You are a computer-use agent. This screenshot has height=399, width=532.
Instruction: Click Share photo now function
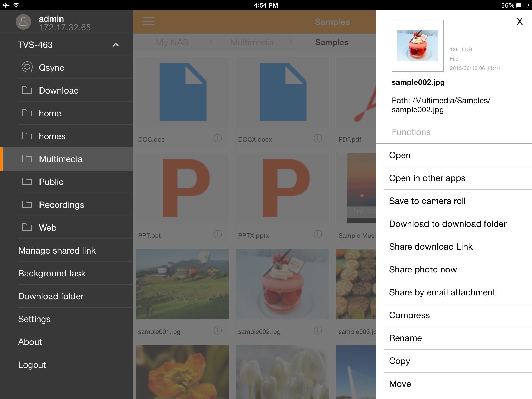click(x=423, y=269)
